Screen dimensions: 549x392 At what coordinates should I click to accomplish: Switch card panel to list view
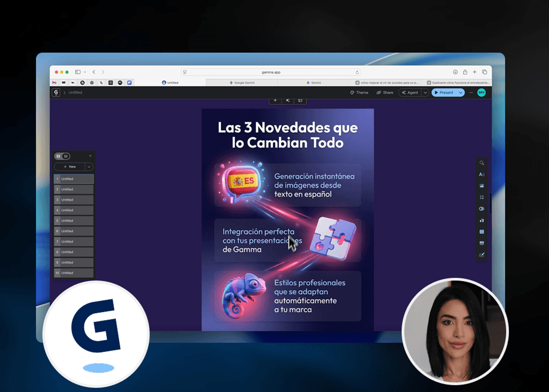click(66, 156)
